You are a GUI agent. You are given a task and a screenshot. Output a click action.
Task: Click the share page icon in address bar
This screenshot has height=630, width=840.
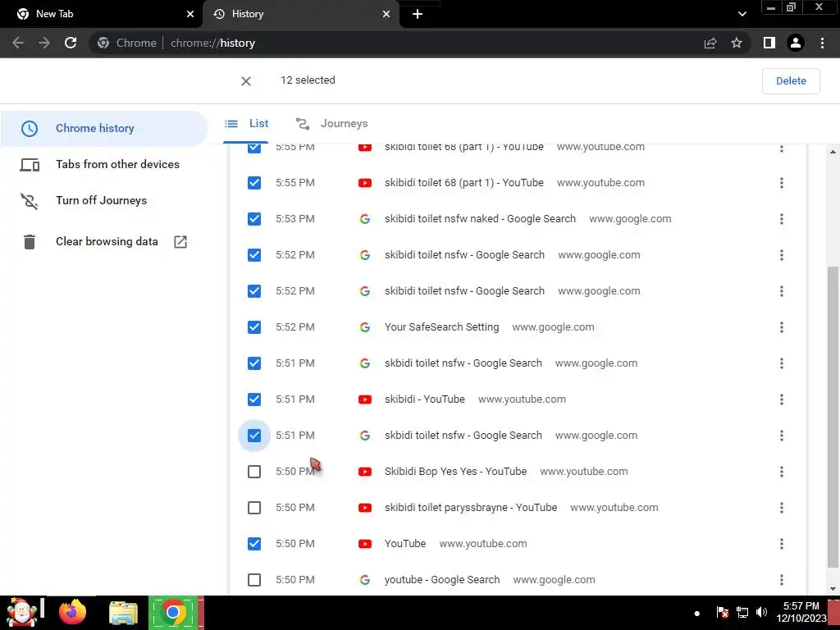coord(710,43)
